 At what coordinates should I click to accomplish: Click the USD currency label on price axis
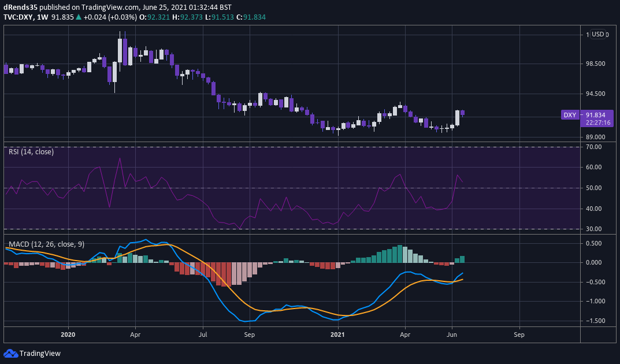(597, 35)
